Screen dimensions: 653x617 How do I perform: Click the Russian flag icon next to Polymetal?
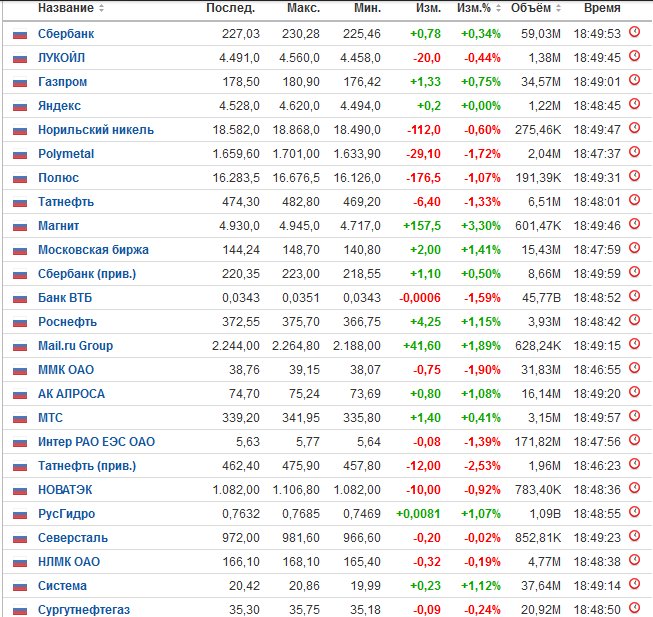tap(20, 155)
